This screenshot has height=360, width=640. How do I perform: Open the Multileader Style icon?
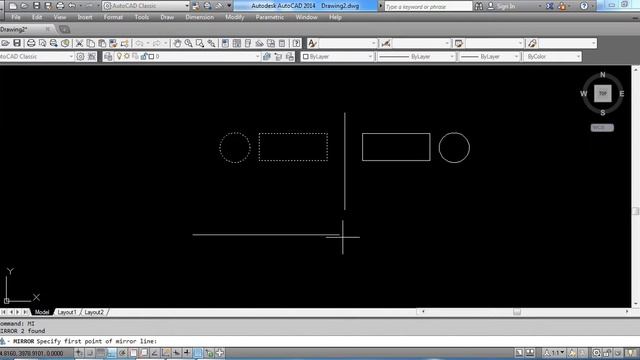click(532, 43)
